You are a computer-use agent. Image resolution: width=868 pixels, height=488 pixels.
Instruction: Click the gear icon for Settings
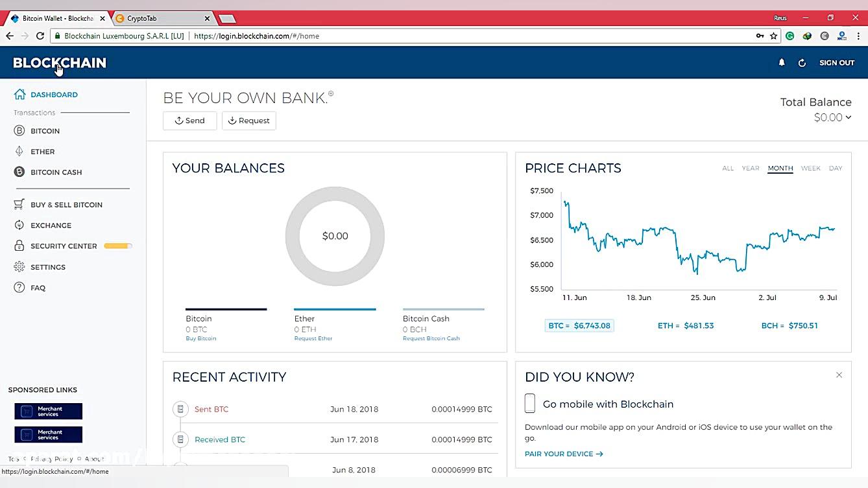tap(19, 267)
